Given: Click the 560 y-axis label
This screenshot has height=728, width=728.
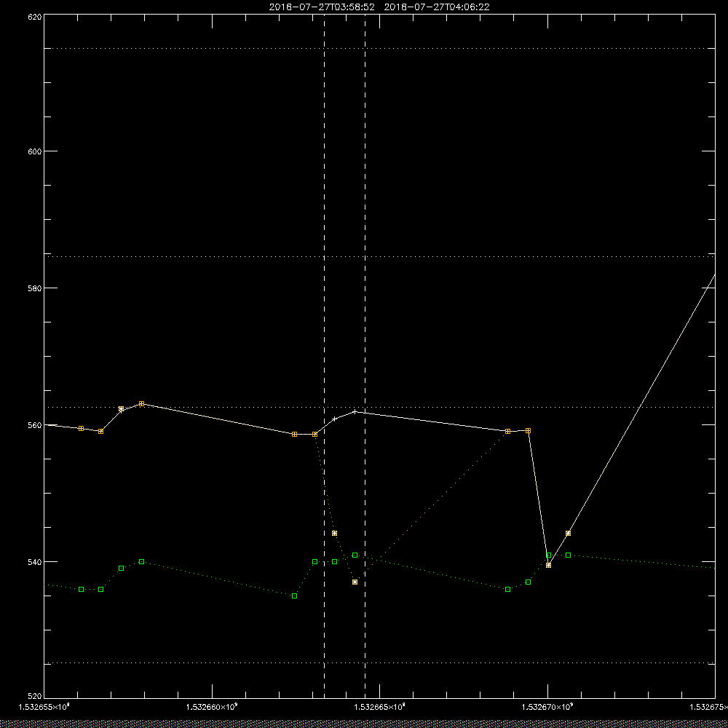Looking at the screenshot, I should click(x=35, y=425).
